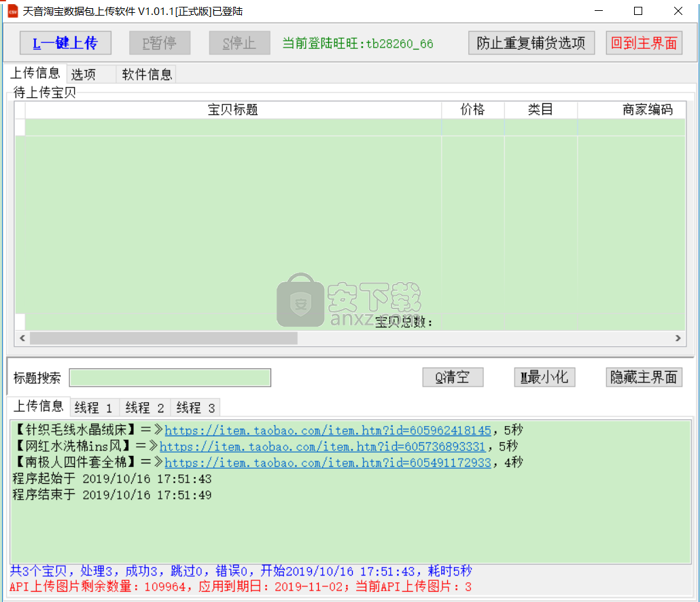Select the 类目 column header

tap(540, 110)
